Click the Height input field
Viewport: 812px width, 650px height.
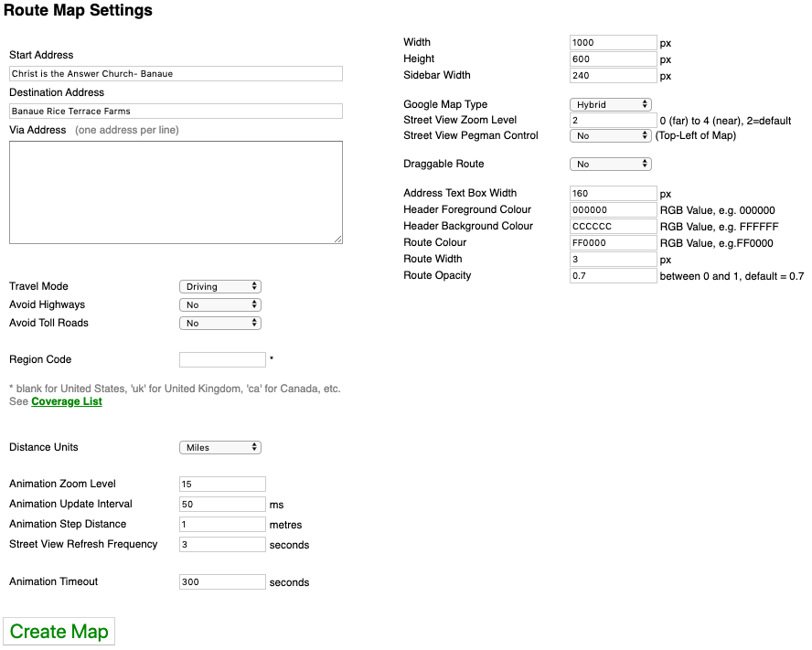613,59
